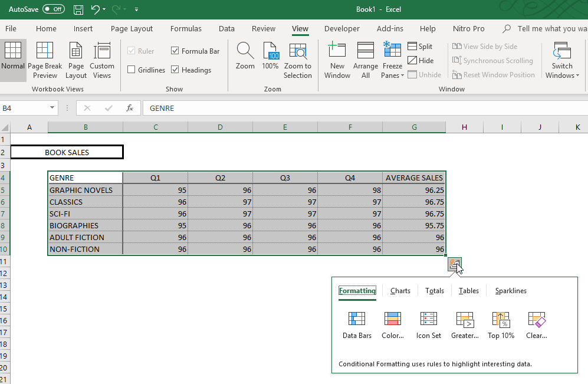This screenshot has height=384, width=588.
Task: Split the worksheet window
Action: 420,47
